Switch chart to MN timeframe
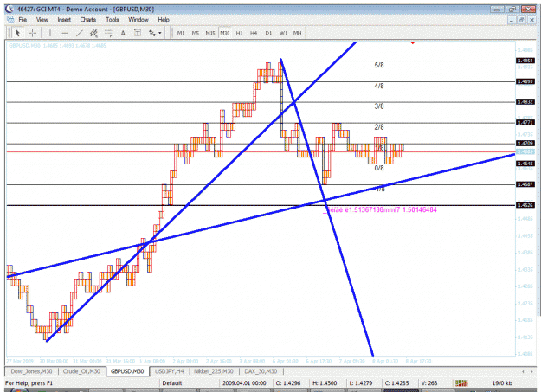 [x=298, y=33]
